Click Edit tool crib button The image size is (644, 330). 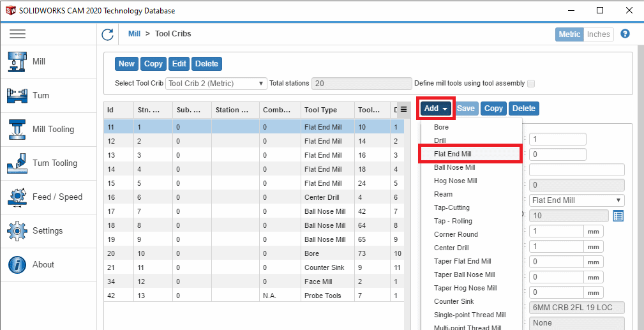coord(179,64)
